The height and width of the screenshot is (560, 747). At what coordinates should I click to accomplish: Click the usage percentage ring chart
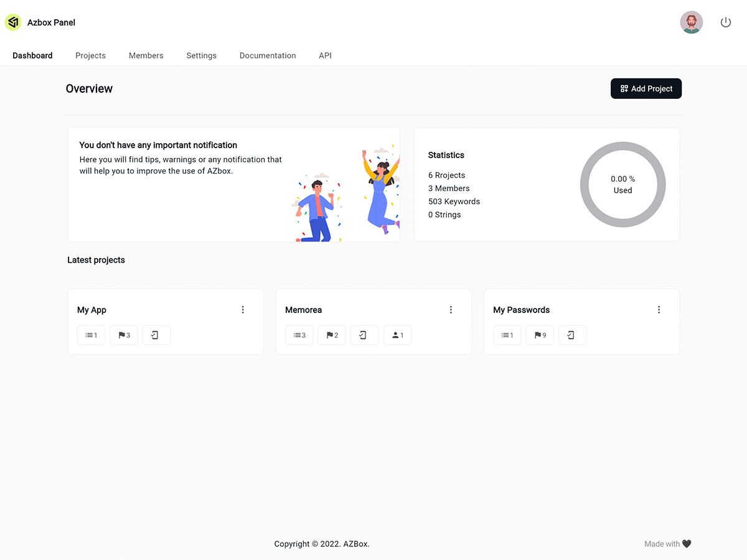[622, 185]
